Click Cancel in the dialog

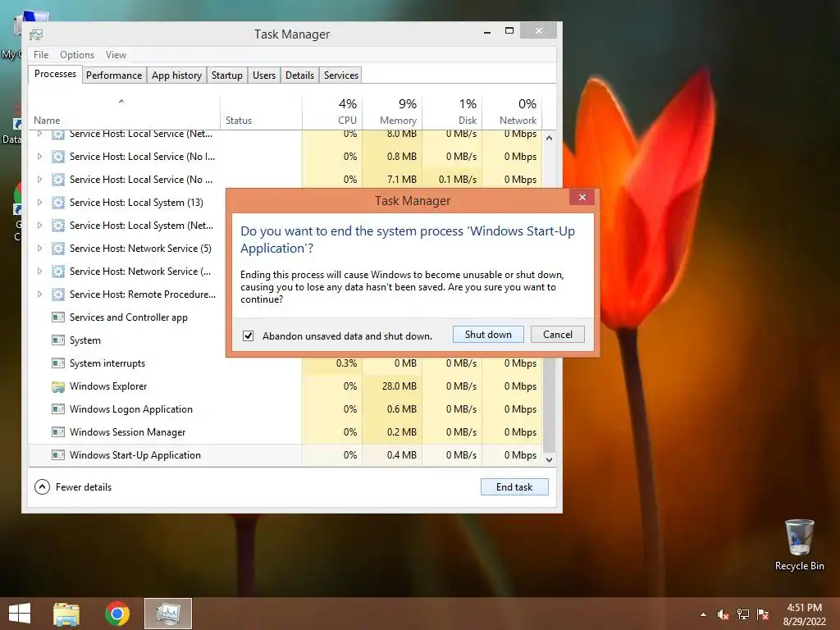[x=558, y=335]
